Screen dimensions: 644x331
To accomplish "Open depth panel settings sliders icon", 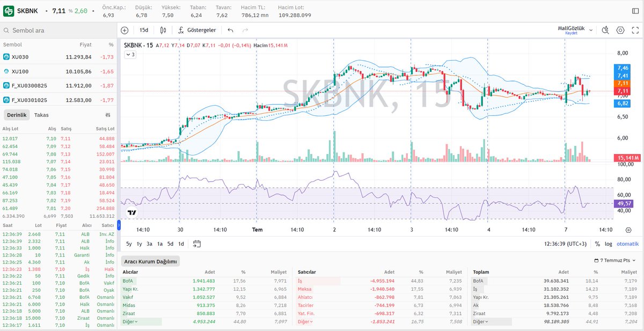I will tap(108, 115).
